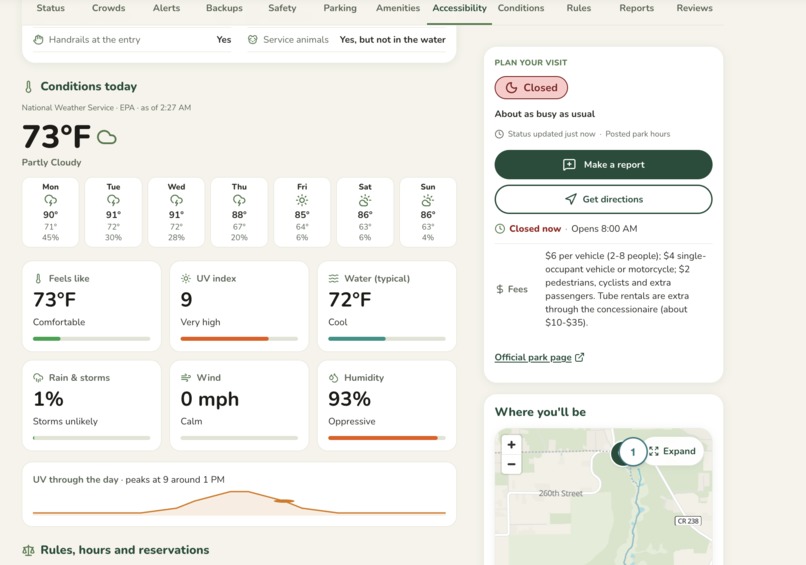The image size is (806, 565).
Task: Click the Rain & storms cloud icon
Action: [x=38, y=378]
